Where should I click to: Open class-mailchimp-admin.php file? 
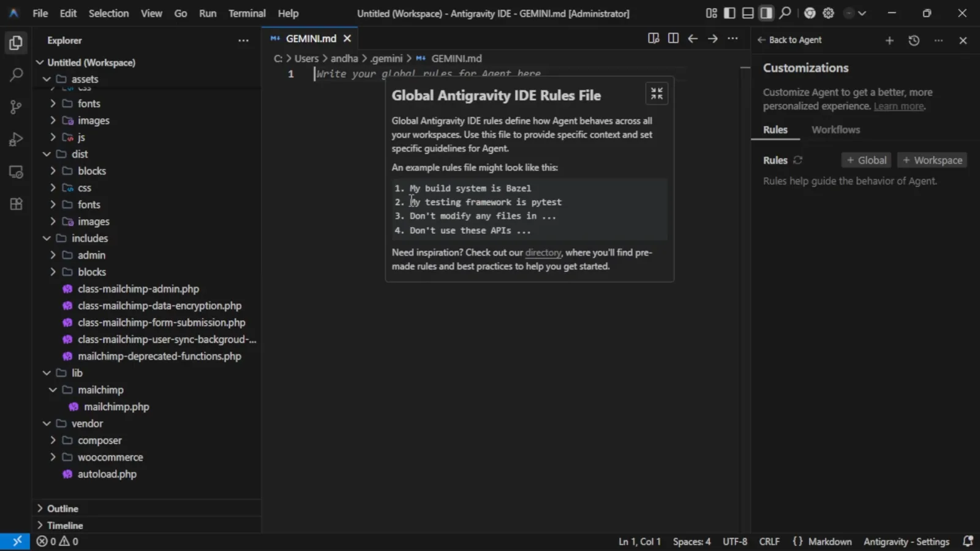pyautogui.click(x=138, y=289)
